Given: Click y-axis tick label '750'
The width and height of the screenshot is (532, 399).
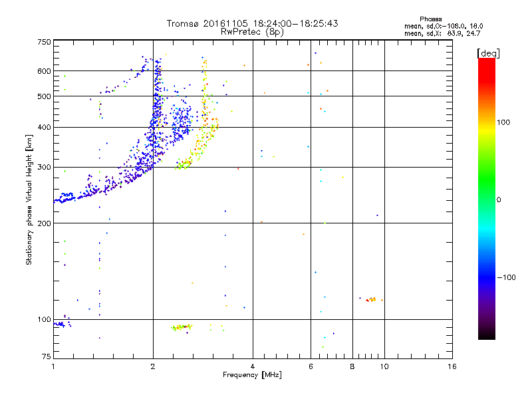Looking at the screenshot, I should pos(44,43).
